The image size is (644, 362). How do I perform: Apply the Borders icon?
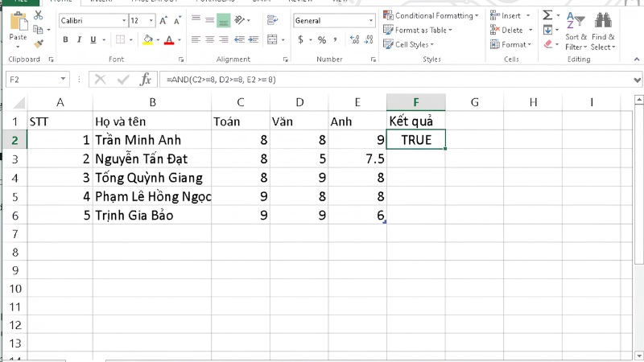click(x=120, y=39)
